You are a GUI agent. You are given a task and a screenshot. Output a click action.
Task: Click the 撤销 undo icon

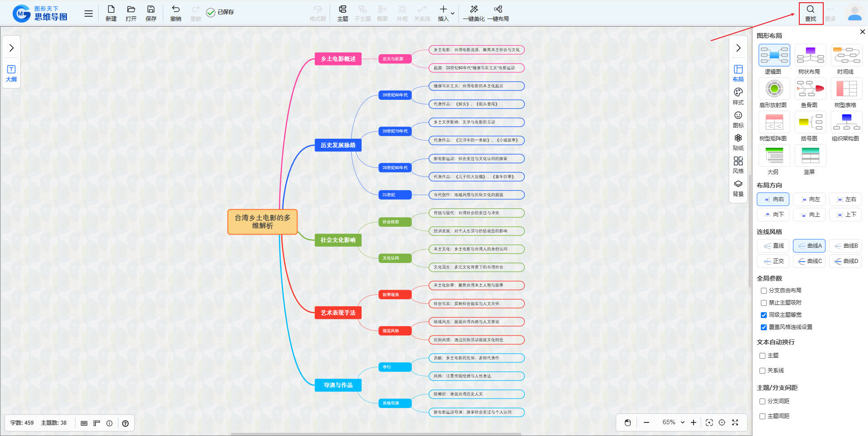[175, 9]
